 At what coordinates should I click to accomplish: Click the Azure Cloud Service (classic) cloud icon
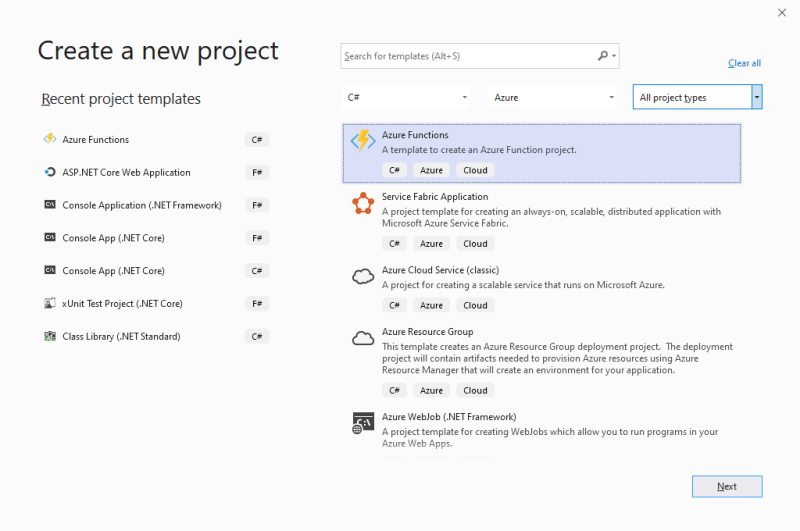tap(363, 276)
